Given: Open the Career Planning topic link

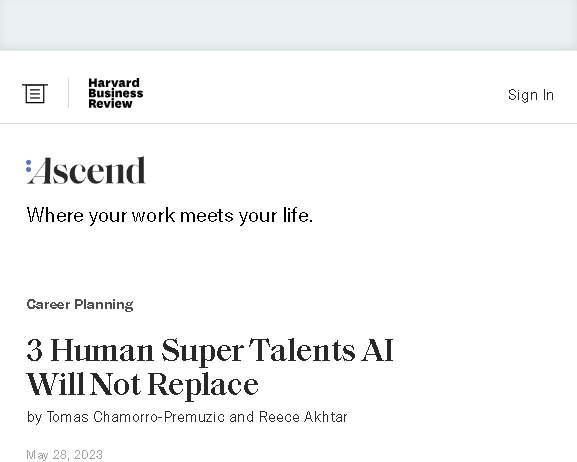Looking at the screenshot, I should tap(80, 304).
